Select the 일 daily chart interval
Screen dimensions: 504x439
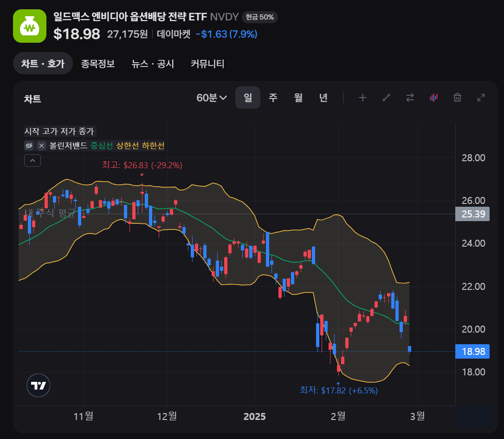coord(248,98)
